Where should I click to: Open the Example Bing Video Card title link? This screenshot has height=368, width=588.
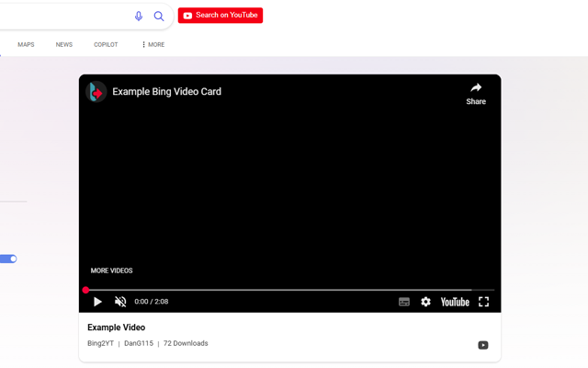(167, 92)
